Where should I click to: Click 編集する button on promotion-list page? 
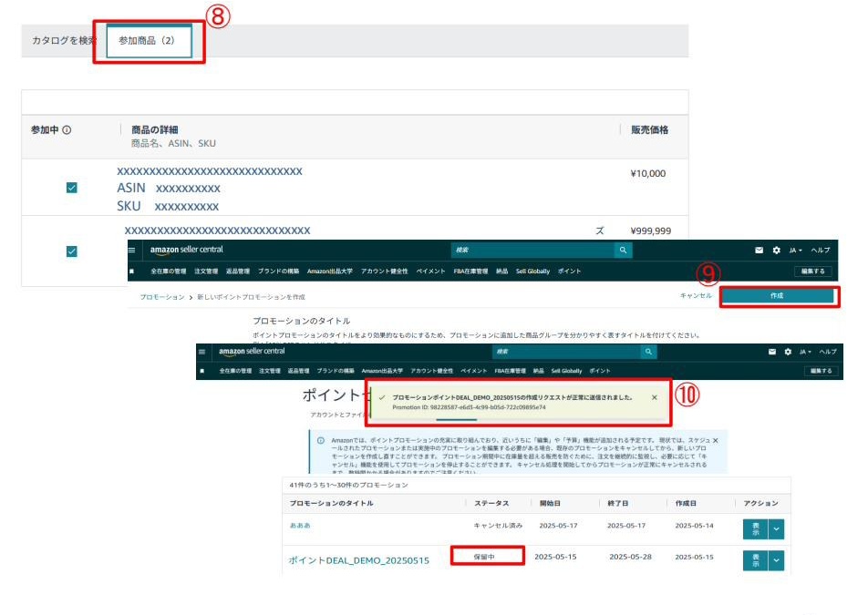[821, 371]
